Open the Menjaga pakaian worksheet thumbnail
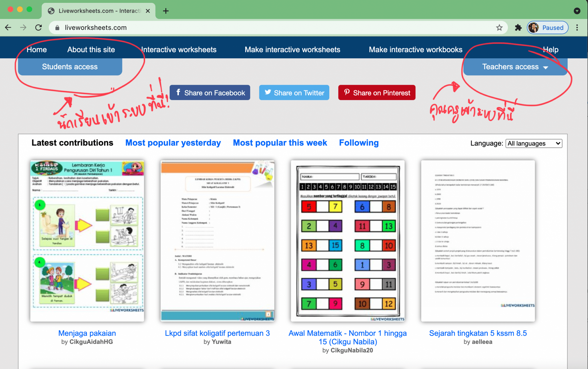Screen dimensions: 588x369 (88, 240)
